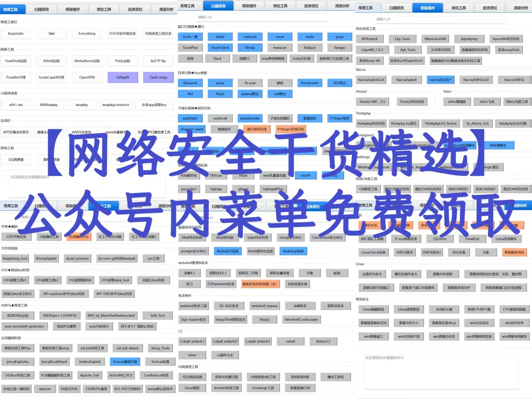
Task: Click the blue nacos添加用户 button
Action: (440, 80)
